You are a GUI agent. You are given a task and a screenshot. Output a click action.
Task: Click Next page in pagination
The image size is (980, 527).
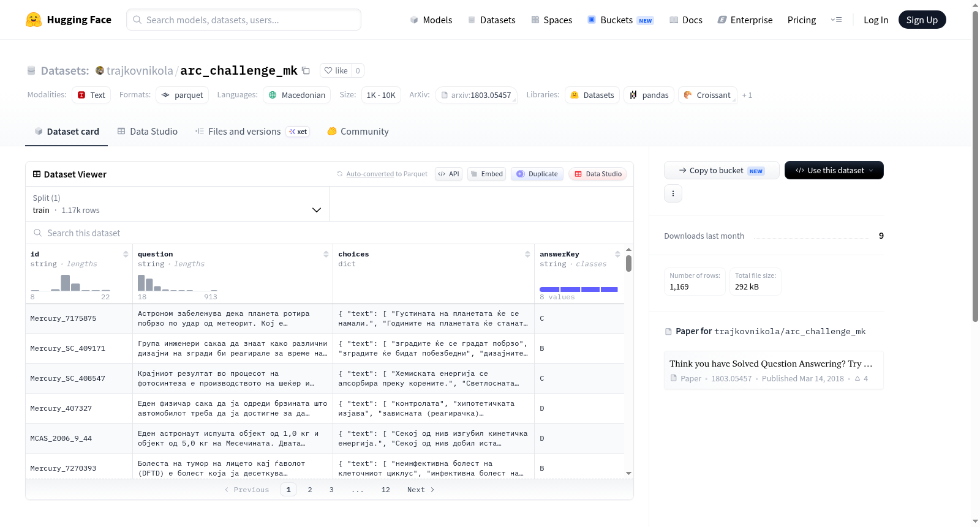[421, 490]
